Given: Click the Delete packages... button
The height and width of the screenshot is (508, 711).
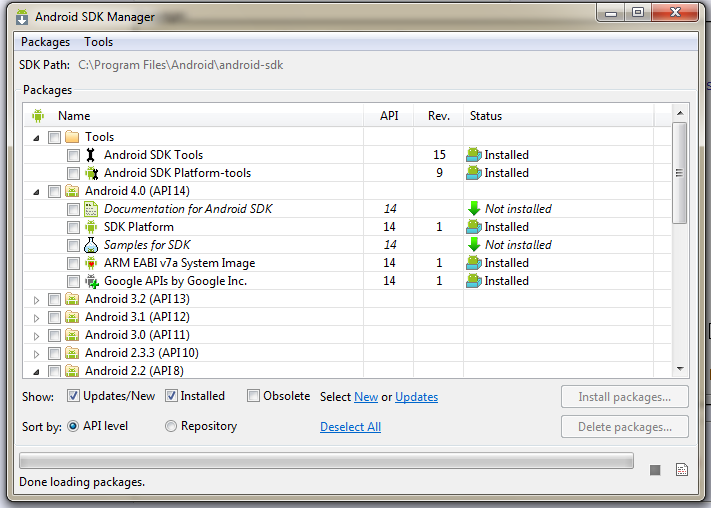Looking at the screenshot, I should (624, 427).
